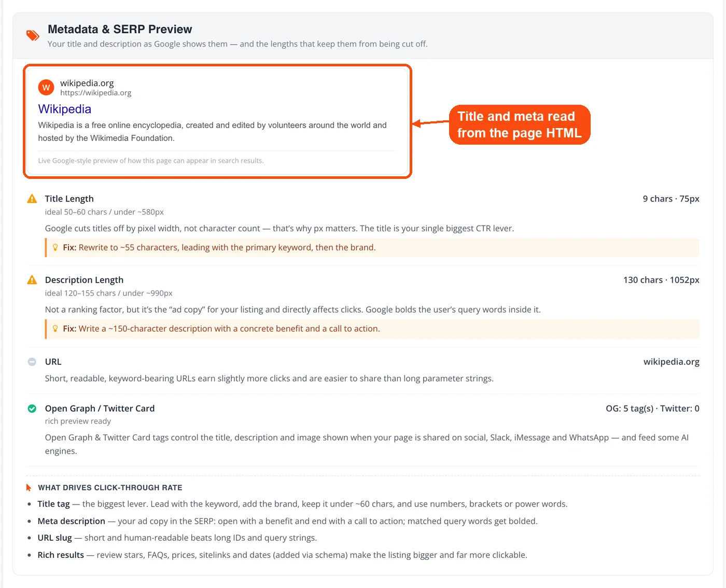Screen dimensions: 726x588
Task: Click the Title Length label
Action: click(69, 199)
